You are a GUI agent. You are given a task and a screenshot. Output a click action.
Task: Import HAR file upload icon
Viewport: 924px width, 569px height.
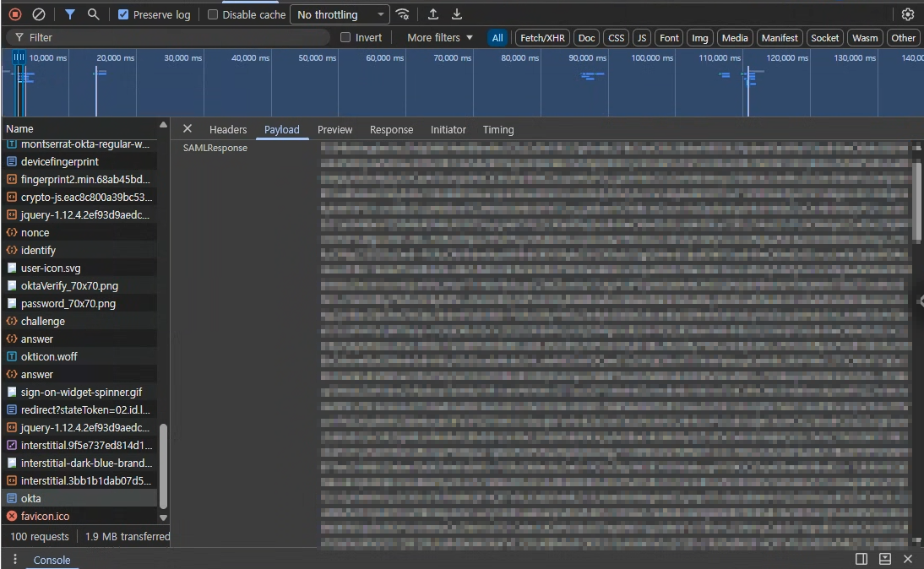433,14
